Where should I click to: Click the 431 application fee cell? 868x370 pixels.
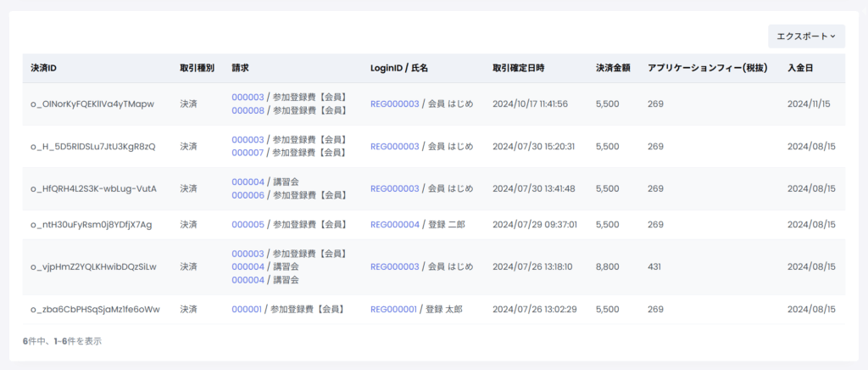655,266
